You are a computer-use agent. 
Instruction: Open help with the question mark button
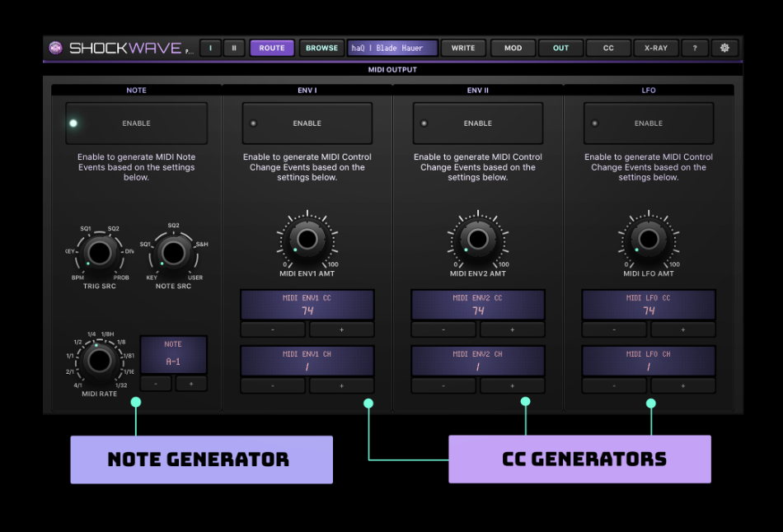(x=695, y=48)
